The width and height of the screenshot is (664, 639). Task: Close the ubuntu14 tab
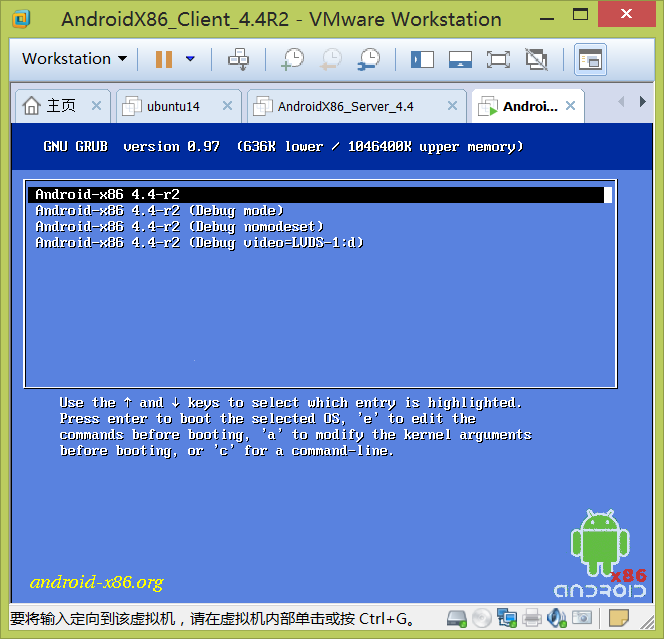point(227,106)
